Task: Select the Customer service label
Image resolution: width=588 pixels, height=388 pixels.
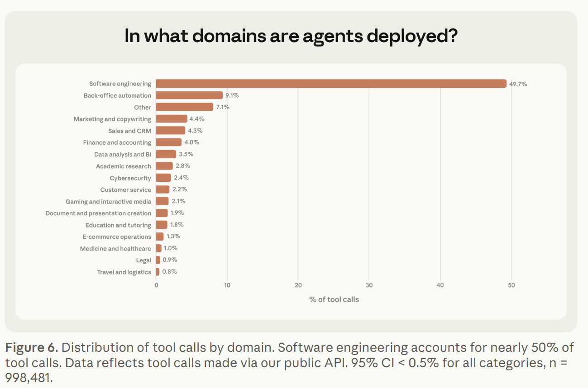Action: pyautogui.click(x=125, y=189)
